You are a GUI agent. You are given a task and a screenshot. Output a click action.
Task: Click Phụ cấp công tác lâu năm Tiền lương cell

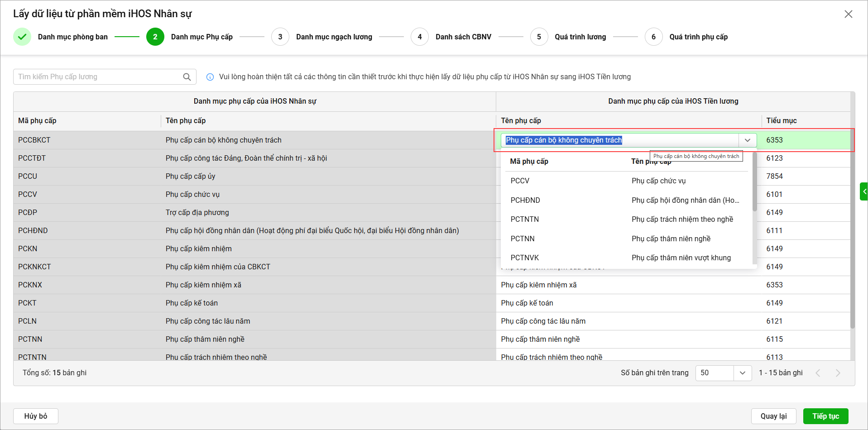click(x=543, y=321)
